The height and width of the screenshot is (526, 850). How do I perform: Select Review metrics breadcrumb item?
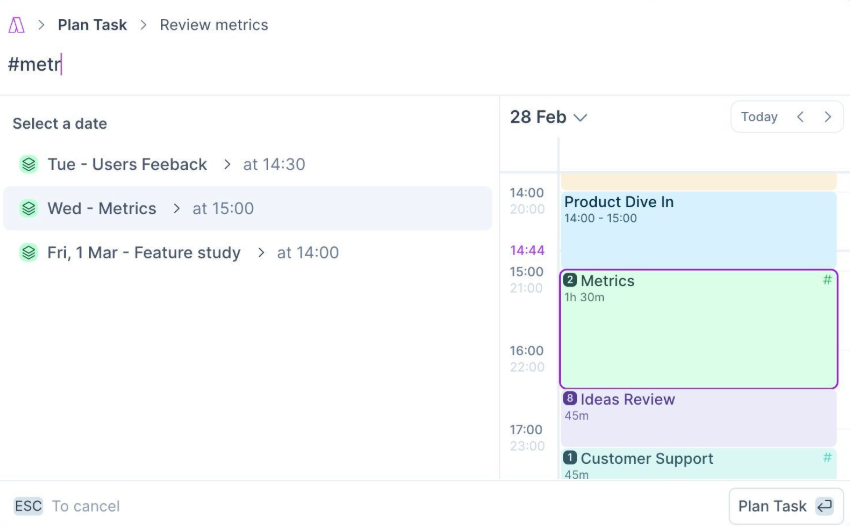pos(214,25)
